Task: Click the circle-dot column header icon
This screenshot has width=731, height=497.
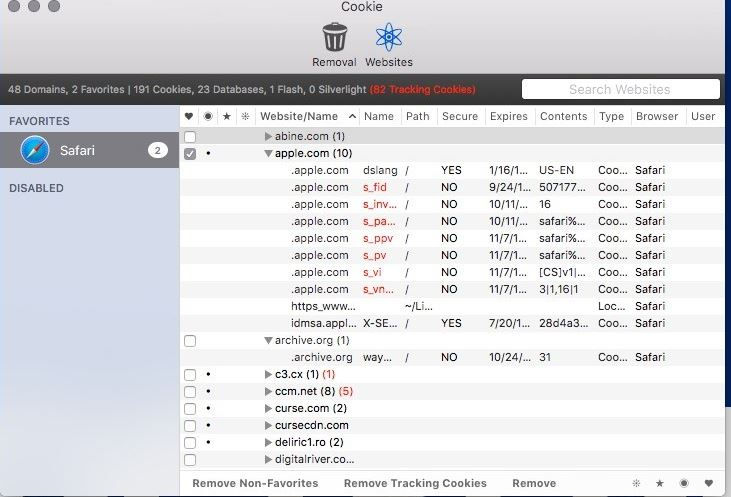Action: tap(208, 116)
